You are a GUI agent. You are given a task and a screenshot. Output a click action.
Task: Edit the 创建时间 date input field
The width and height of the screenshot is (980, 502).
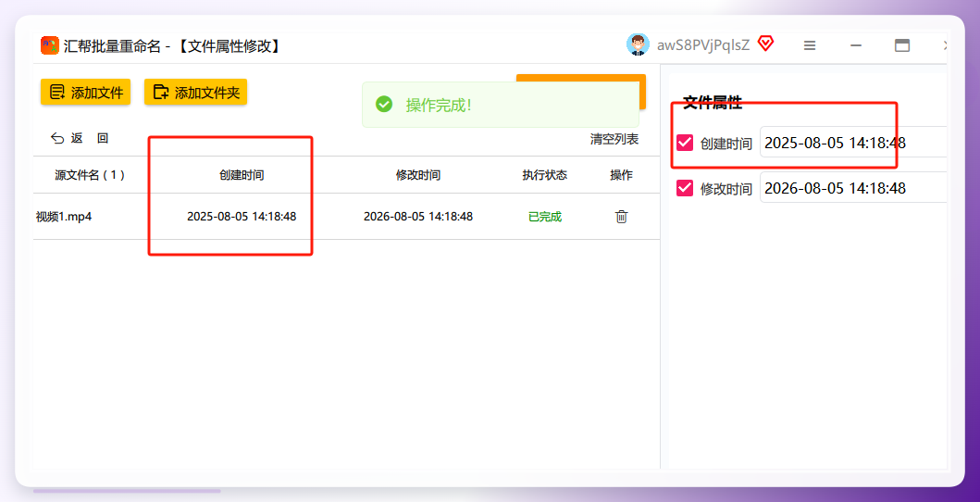[854, 143]
